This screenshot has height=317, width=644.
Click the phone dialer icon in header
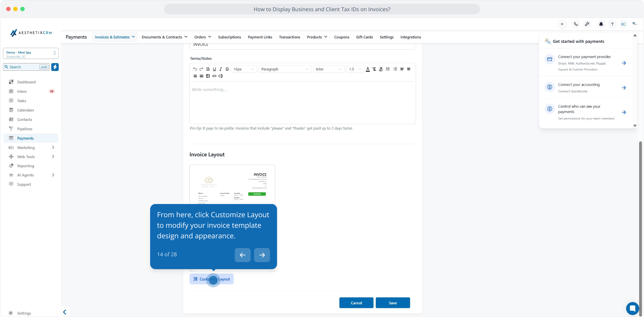click(x=576, y=24)
